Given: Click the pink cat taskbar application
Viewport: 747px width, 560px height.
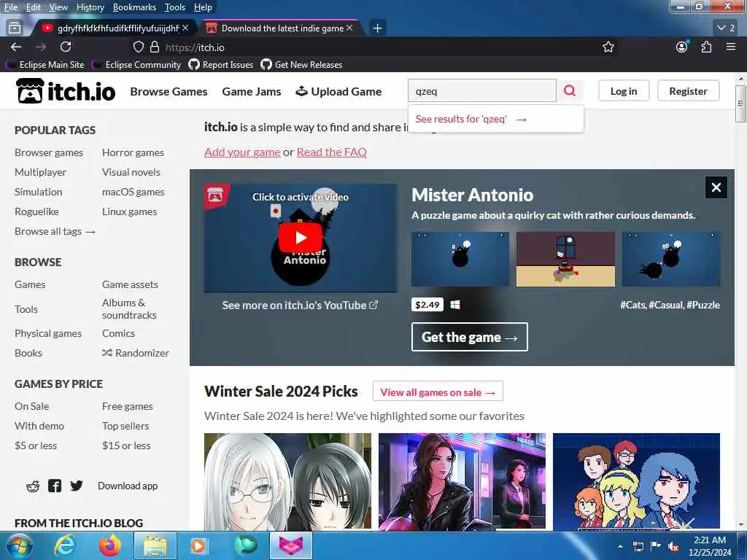Looking at the screenshot, I should [291, 545].
